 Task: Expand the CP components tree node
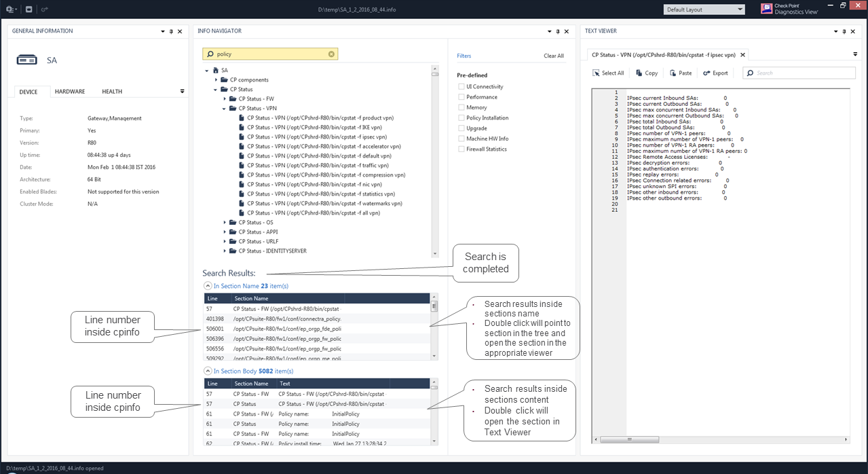(x=216, y=80)
